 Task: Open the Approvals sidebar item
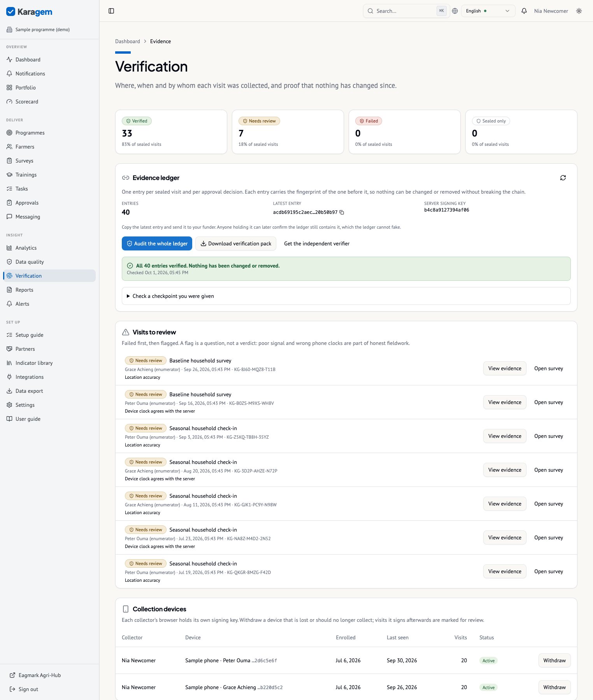49,203
